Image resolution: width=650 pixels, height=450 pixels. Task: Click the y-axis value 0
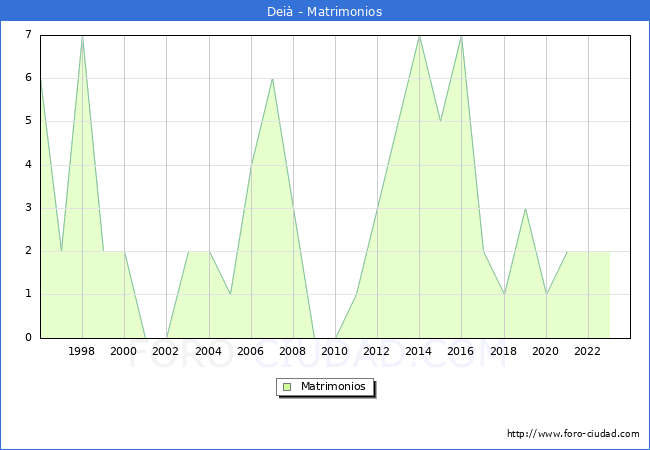28,337
